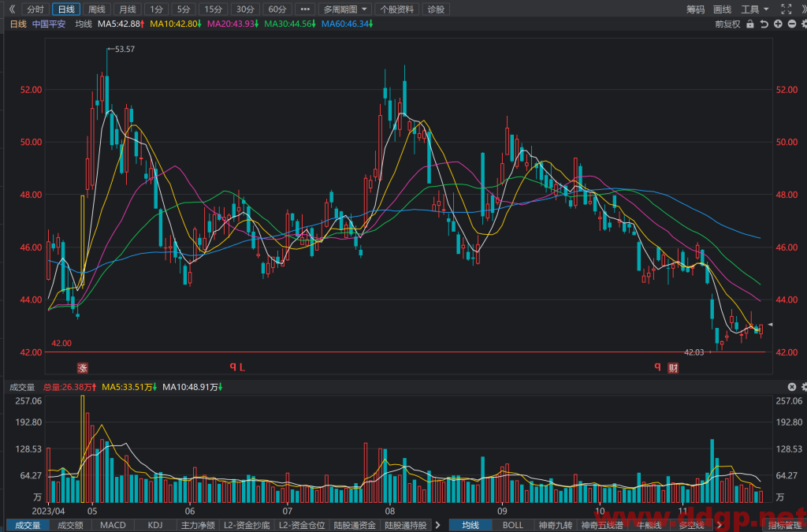Click MA20:43.93 legend value
Image resolution: width=807 pixels, height=532 pixels.
[232, 24]
